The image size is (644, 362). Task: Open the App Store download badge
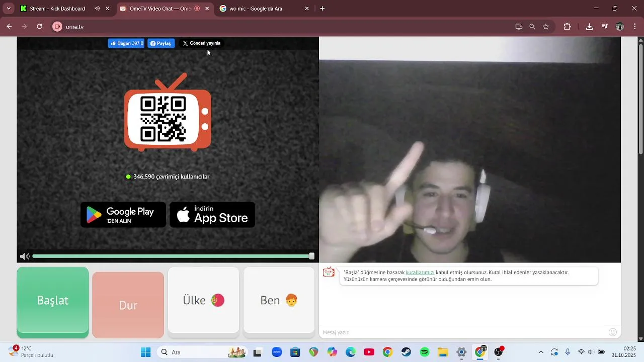click(x=212, y=215)
